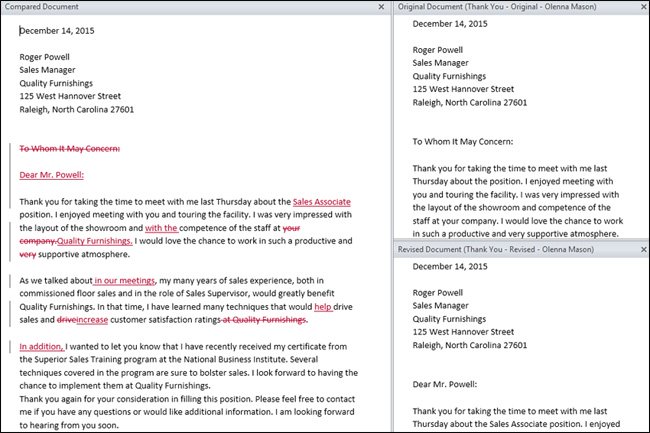Screen dimensions: 650x433
Task: Close the Compared Document pane
Action: pos(380,7)
